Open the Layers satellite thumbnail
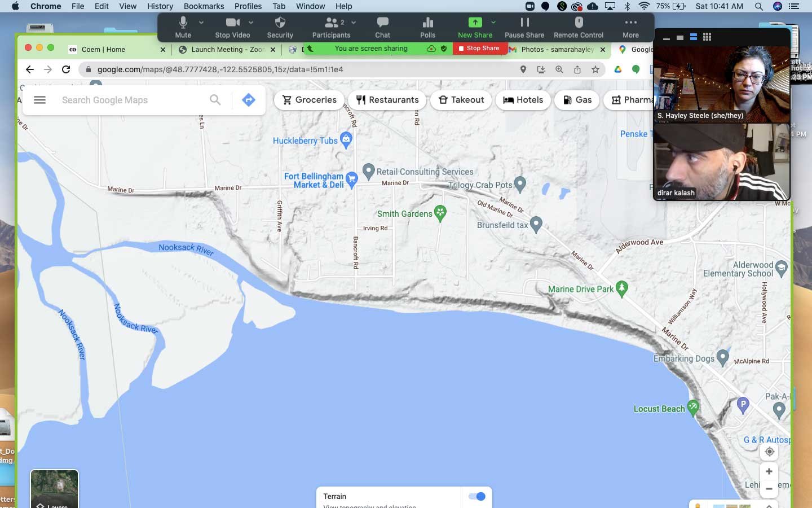 coord(54,489)
